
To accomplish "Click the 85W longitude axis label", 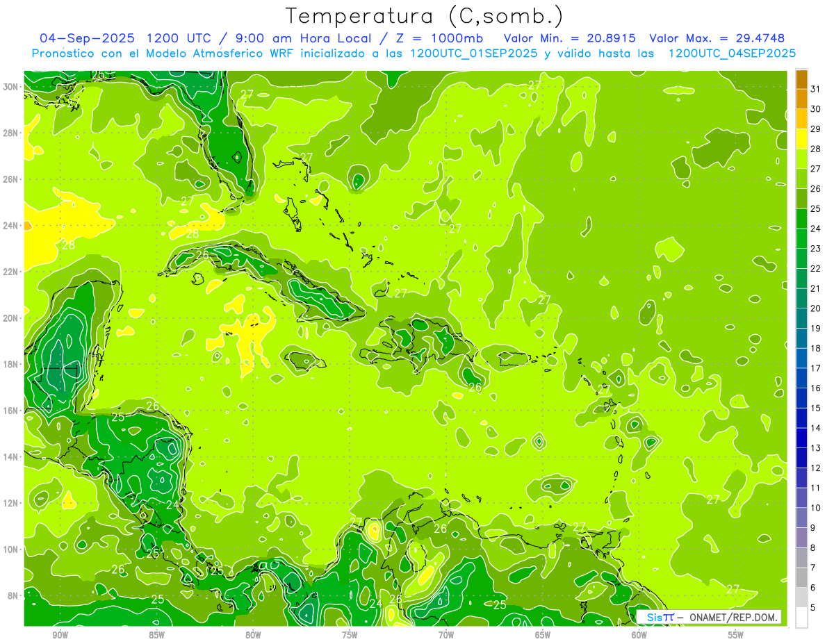I will click(x=156, y=635).
